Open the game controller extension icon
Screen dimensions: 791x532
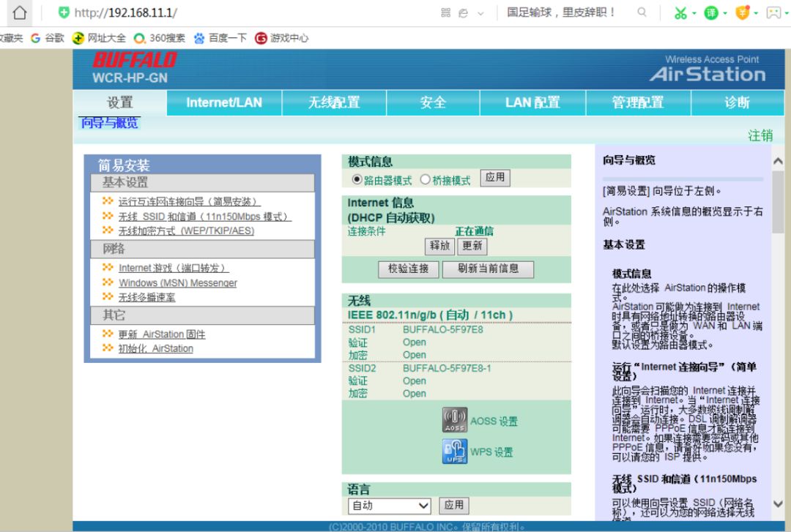click(x=773, y=12)
